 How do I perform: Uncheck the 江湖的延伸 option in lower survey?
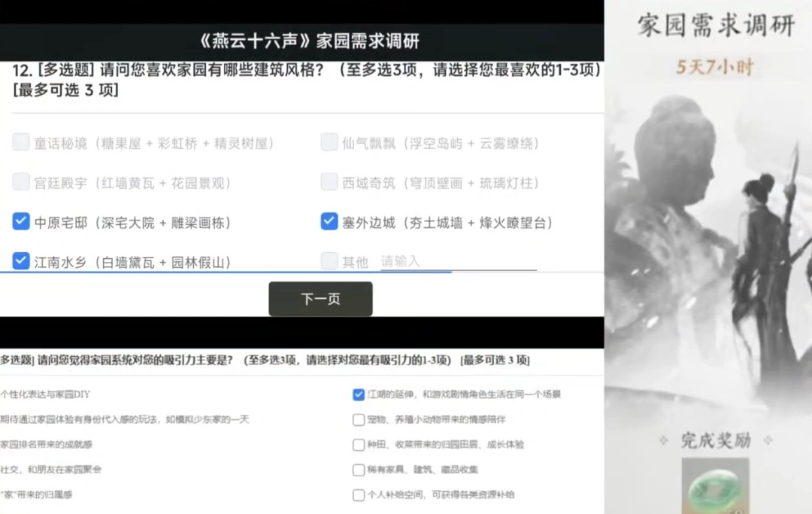coord(359,395)
